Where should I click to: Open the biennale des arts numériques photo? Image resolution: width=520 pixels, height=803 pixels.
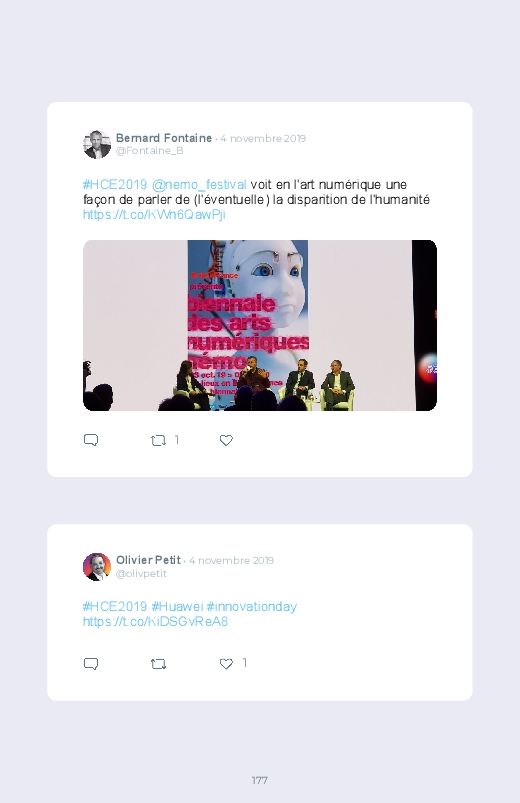260,325
